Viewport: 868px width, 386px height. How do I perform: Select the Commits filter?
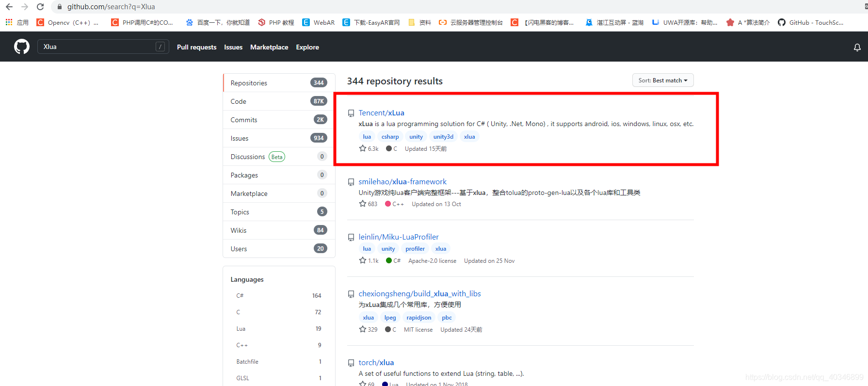coord(279,120)
